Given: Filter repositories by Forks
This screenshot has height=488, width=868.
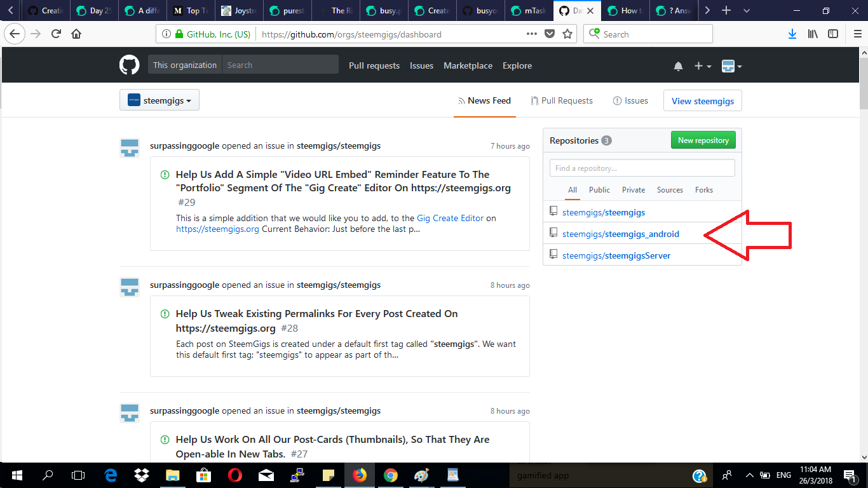Looking at the screenshot, I should (704, 190).
